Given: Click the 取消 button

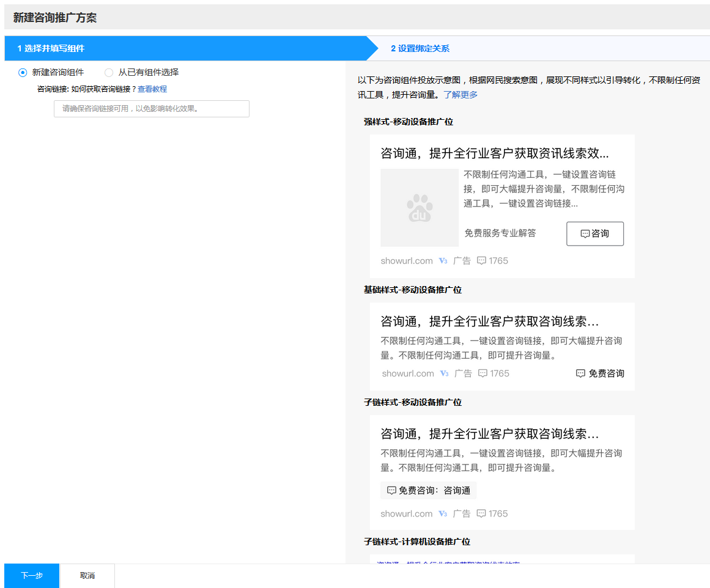Looking at the screenshot, I should tap(87, 575).
